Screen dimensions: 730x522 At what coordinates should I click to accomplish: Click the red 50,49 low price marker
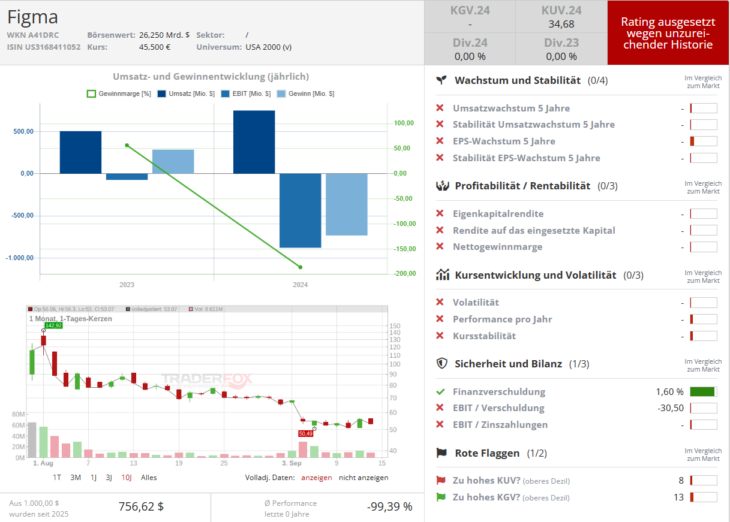click(x=306, y=434)
